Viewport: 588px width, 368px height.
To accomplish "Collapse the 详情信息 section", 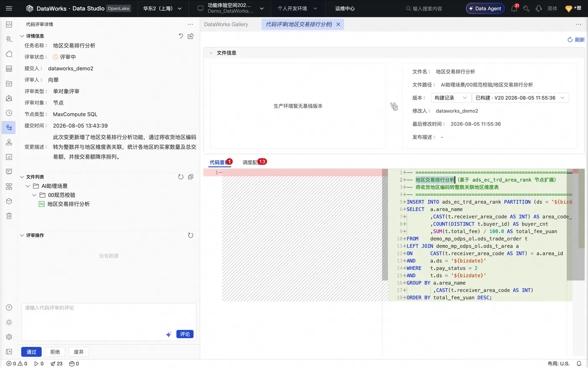I will pyautogui.click(x=22, y=36).
